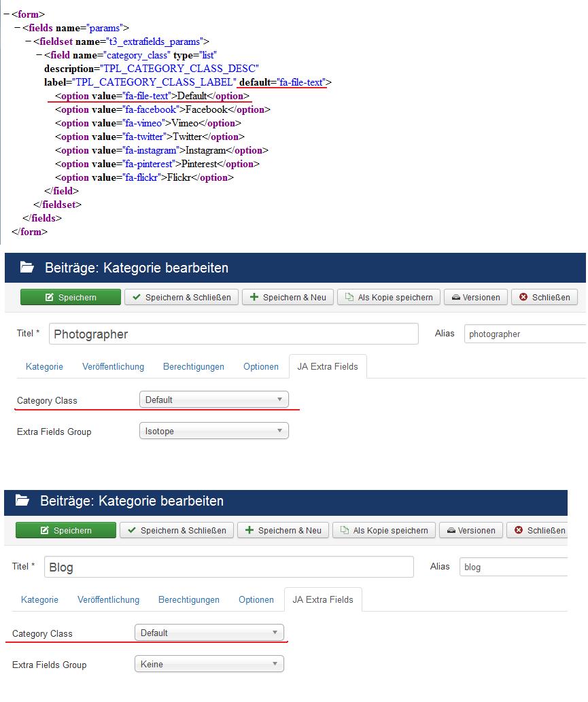Switch to Veröffentlichung tab in Photographer form
The width and height of the screenshot is (588, 702).
[x=113, y=366]
